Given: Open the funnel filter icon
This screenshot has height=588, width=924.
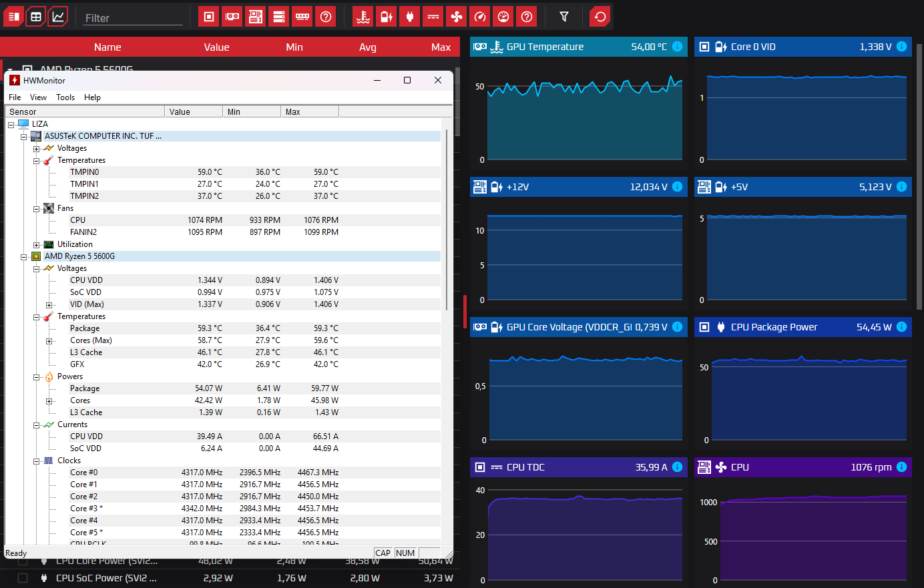Looking at the screenshot, I should [564, 17].
